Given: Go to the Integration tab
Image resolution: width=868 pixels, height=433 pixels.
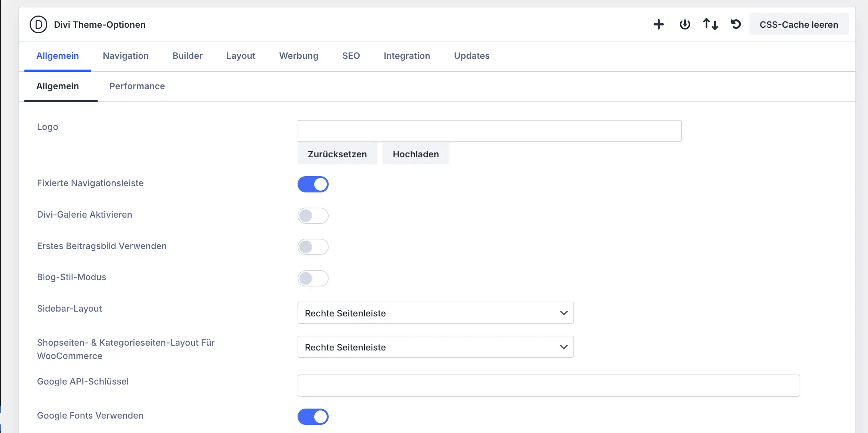Looking at the screenshot, I should (407, 56).
